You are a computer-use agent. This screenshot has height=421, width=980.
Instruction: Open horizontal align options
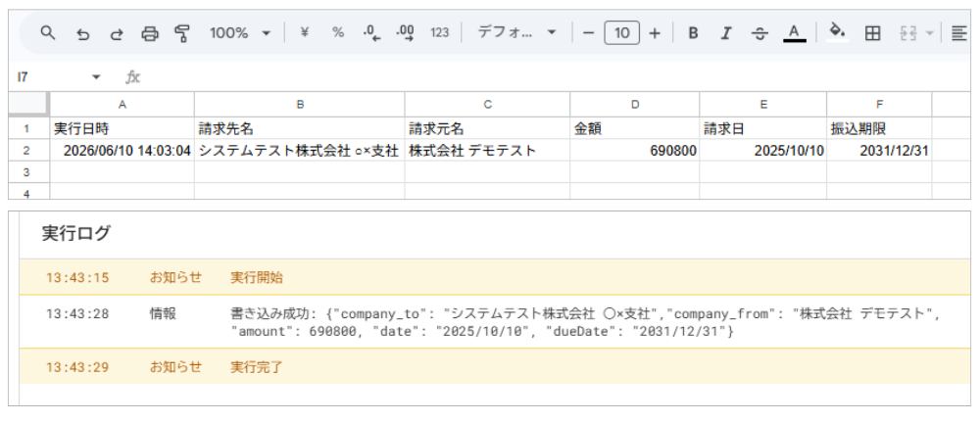pos(958,33)
